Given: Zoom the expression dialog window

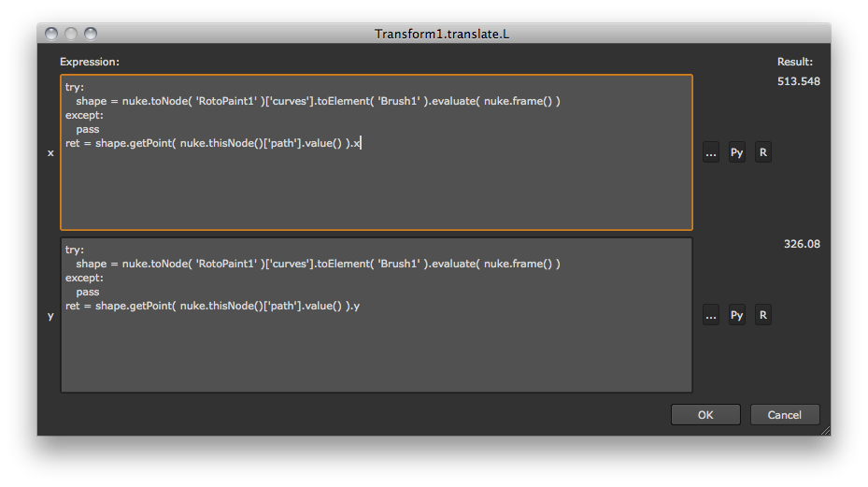Looking at the screenshot, I should coord(91,34).
